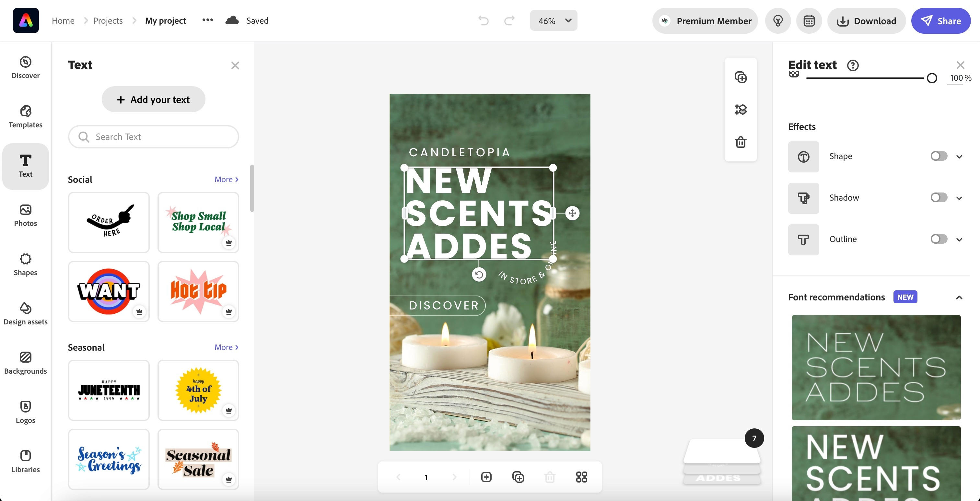980x501 pixels.
Task: Open the Backgrounds panel in sidebar
Action: 26,363
